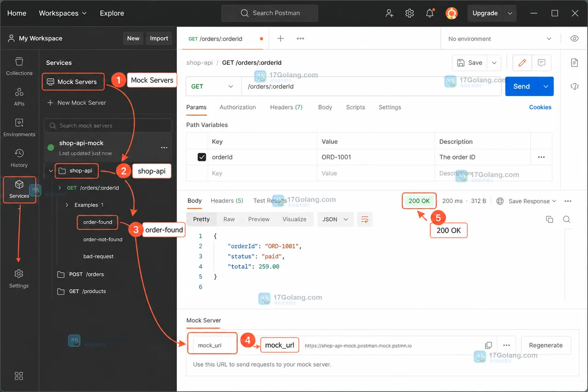Collapse the shop-api folder chevron

point(51,171)
